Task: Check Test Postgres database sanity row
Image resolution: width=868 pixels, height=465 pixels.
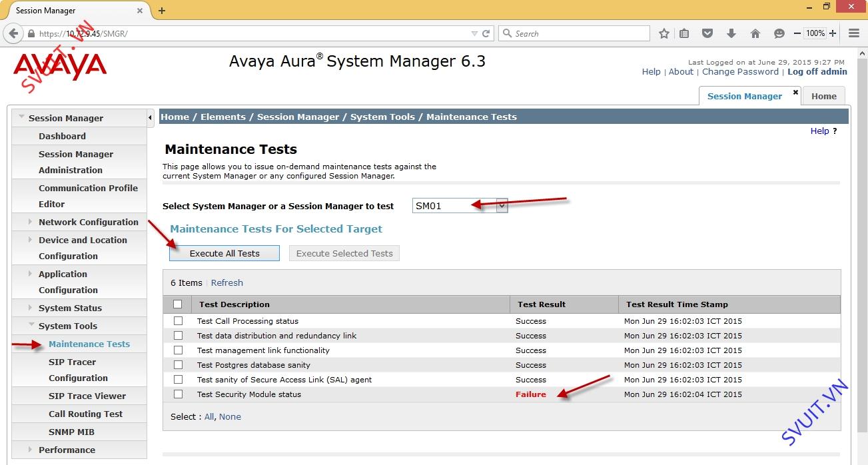Action: coord(178,364)
